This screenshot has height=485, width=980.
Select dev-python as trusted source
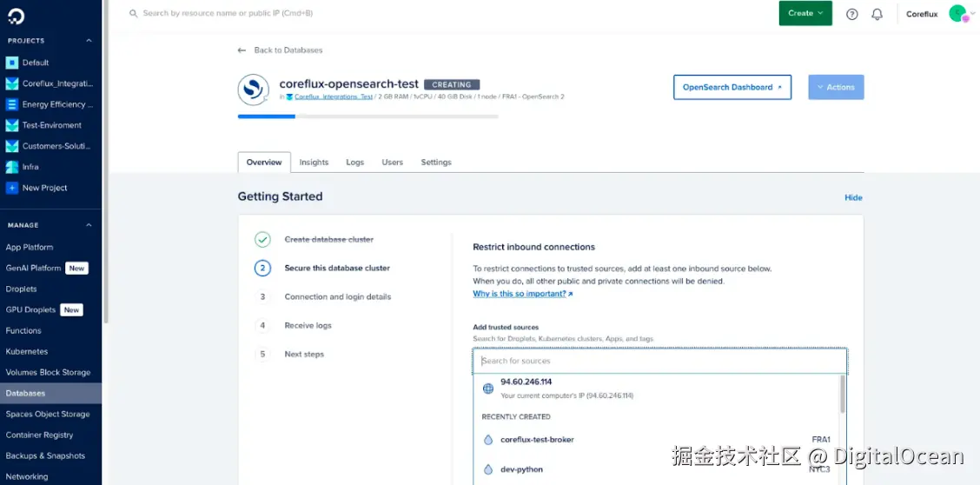[656, 469]
